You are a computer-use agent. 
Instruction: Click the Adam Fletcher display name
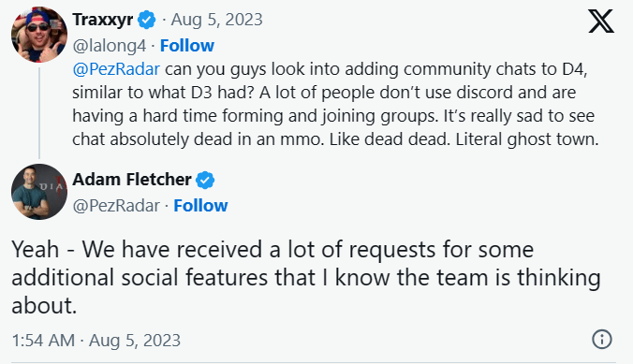pos(132,179)
